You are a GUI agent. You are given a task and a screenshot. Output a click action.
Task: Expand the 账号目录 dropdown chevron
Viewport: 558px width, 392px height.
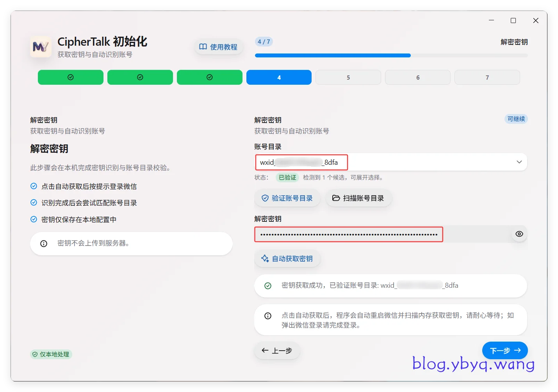(519, 162)
